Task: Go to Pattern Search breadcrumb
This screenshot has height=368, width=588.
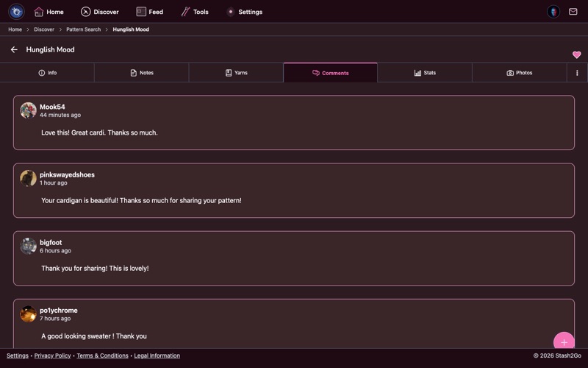Action: 83,29
